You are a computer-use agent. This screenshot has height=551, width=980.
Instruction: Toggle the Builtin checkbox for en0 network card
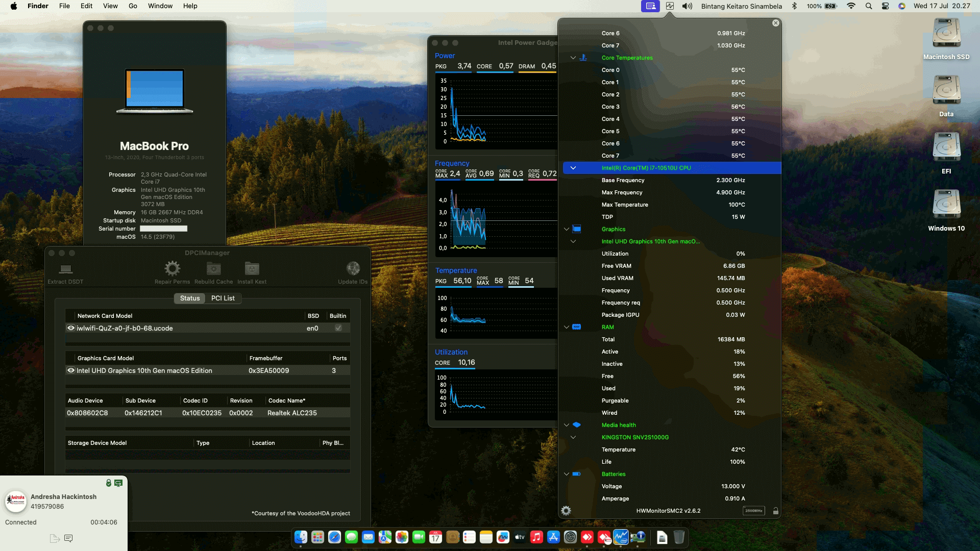click(338, 328)
